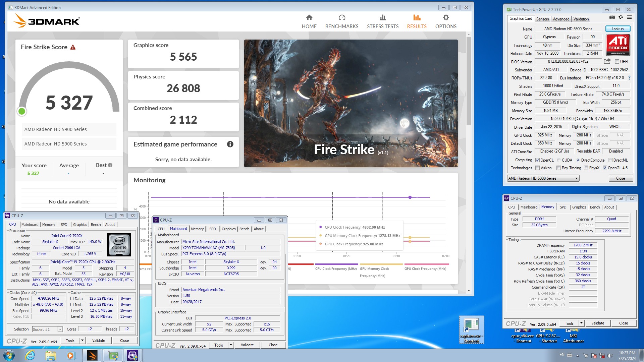
Task: Click the 3DMark vertical scrollbar thumb
Action: click(469, 80)
